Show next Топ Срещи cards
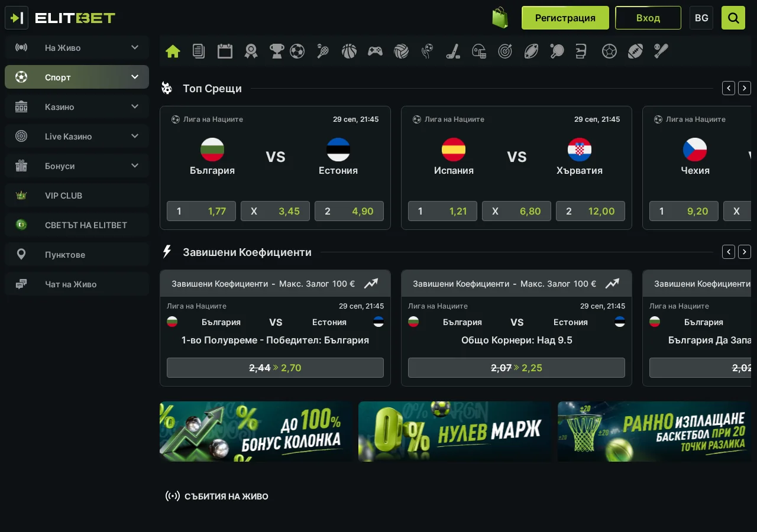The image size is (757, 532). click(x=745, y=88)
